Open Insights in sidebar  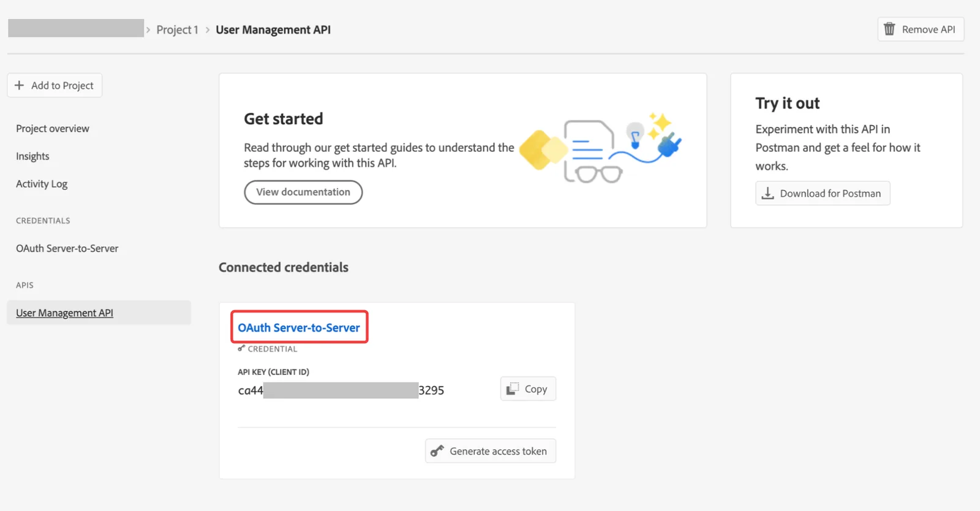(x=32, y=156)
